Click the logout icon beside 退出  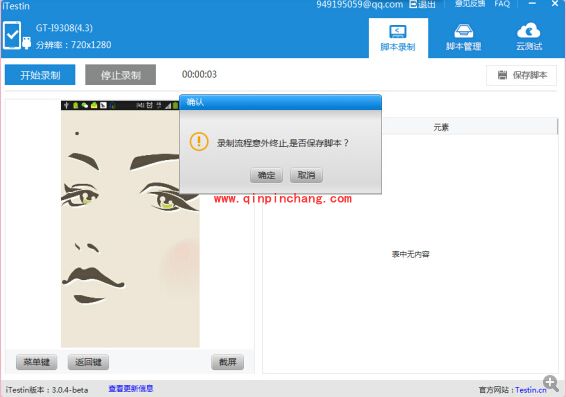tap(413, 4)
